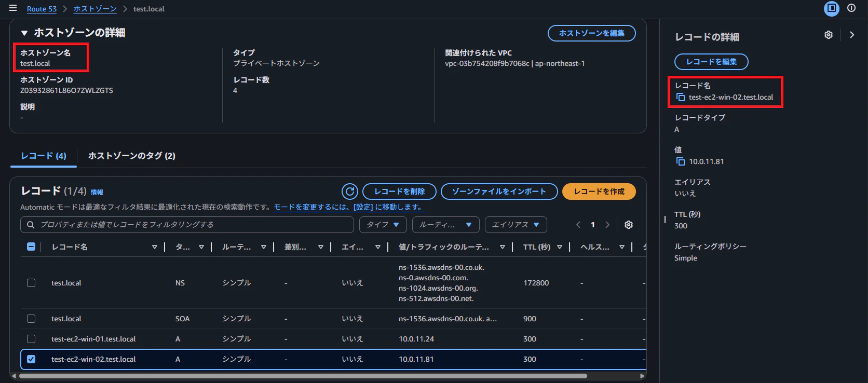Focus the record filter search field
The width and height of the screenshot is (868, 383).
187,225
